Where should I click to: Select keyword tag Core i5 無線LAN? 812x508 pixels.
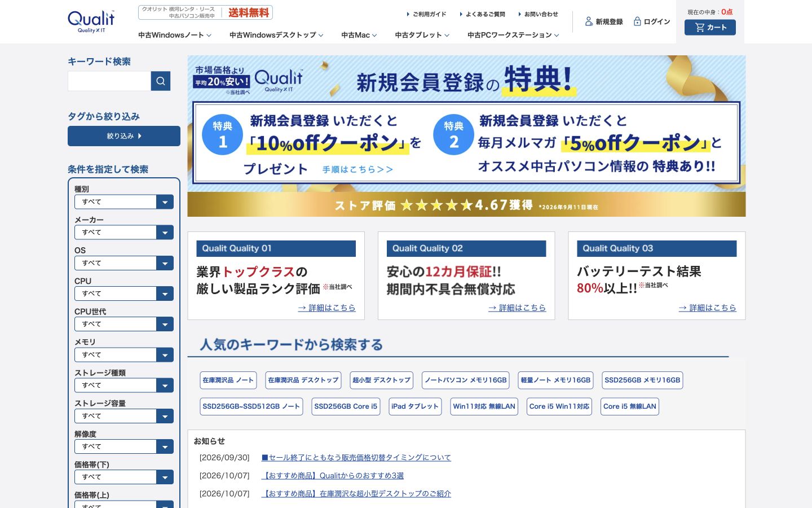click(630, 406)
